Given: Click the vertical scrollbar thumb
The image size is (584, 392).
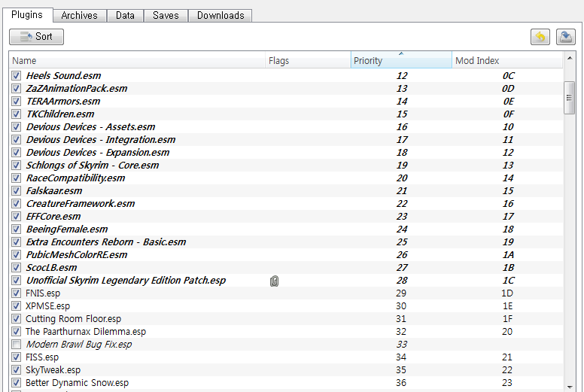Looking at the screenshot, I should point(570,98).
